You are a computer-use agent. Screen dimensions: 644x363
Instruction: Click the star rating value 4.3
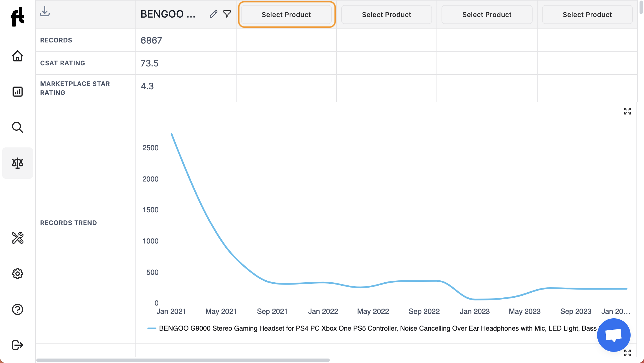(x=147, y=86)
